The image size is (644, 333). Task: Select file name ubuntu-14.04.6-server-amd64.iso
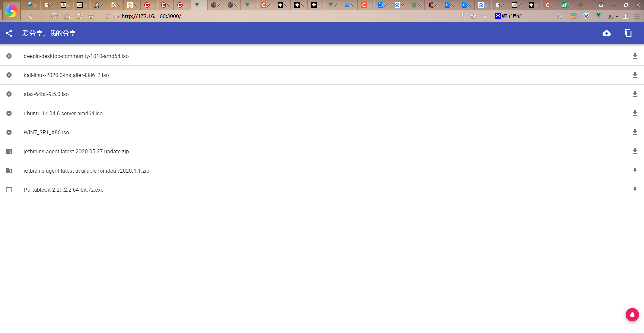63,113
